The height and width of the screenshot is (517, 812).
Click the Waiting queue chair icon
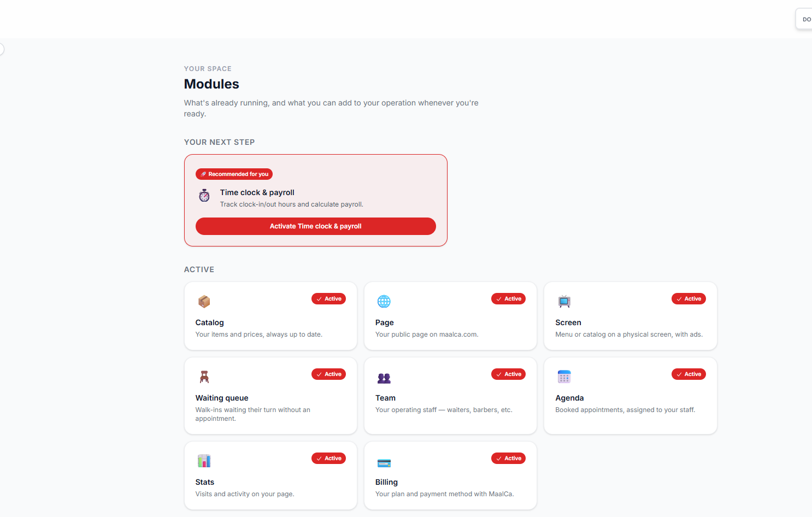[204, 377]
